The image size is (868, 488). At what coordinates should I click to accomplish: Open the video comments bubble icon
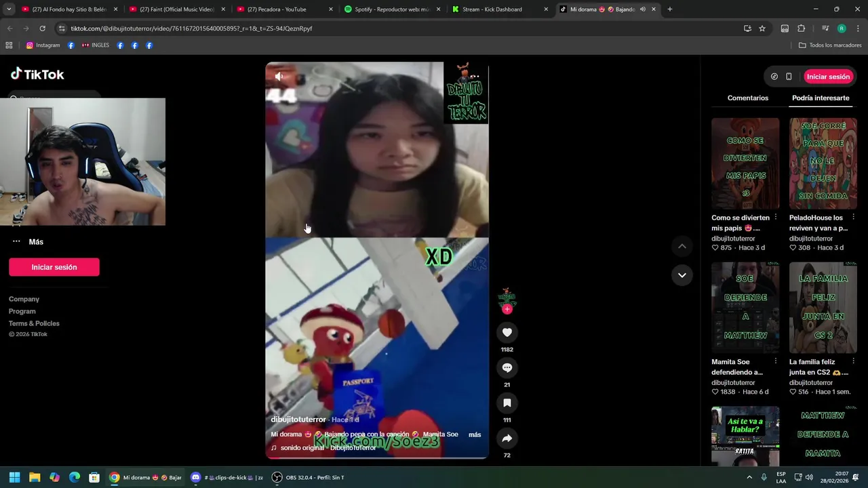(x=507, y=367)
